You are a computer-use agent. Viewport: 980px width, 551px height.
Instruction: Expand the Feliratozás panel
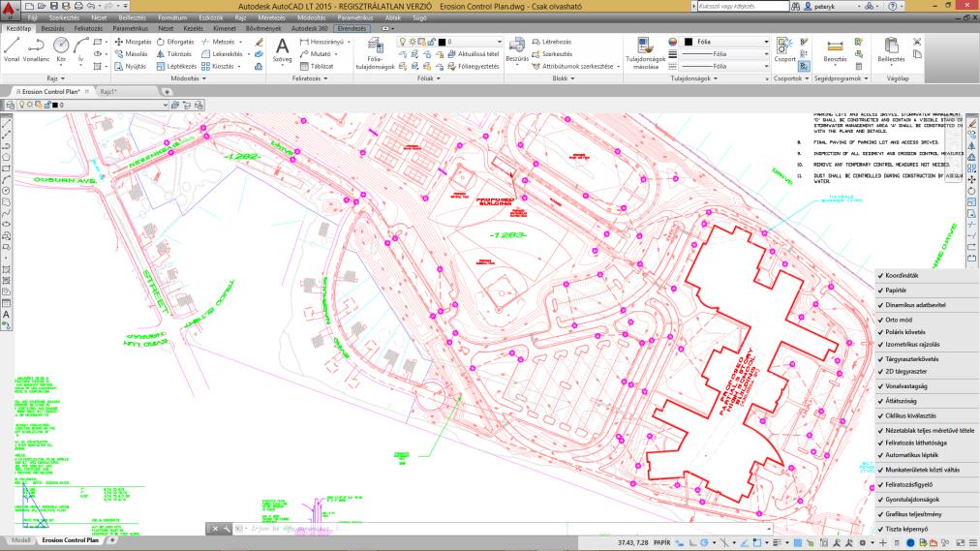[x=310, y=78]
